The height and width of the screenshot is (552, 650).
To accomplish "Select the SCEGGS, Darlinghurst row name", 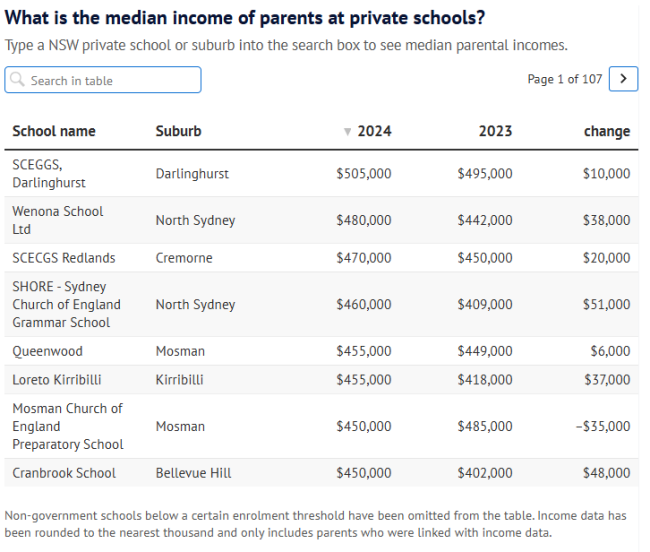I will point(49,173).
